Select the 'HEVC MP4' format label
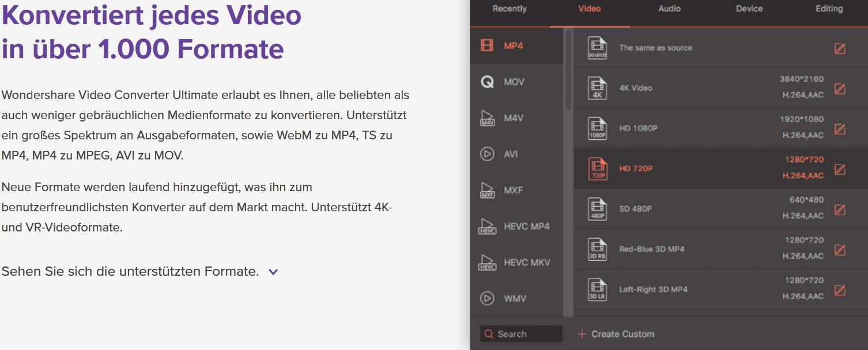The width and height of the screenshot is (868, 350). click(x=527, y=226)
